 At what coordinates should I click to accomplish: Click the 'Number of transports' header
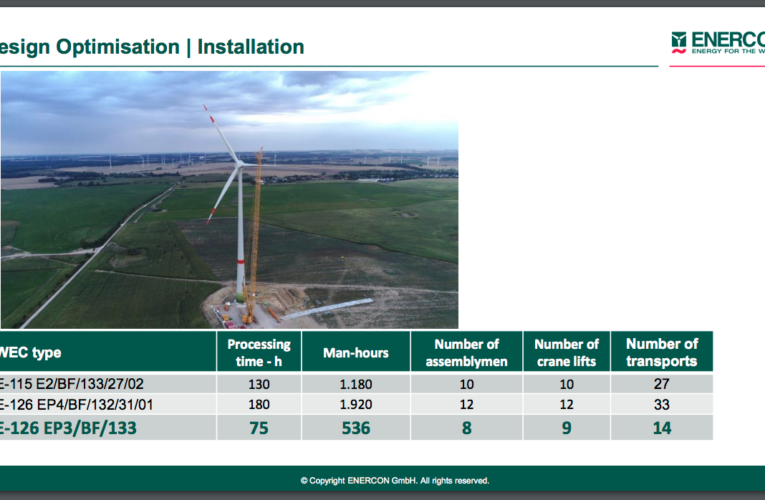[x=662, y=352]
